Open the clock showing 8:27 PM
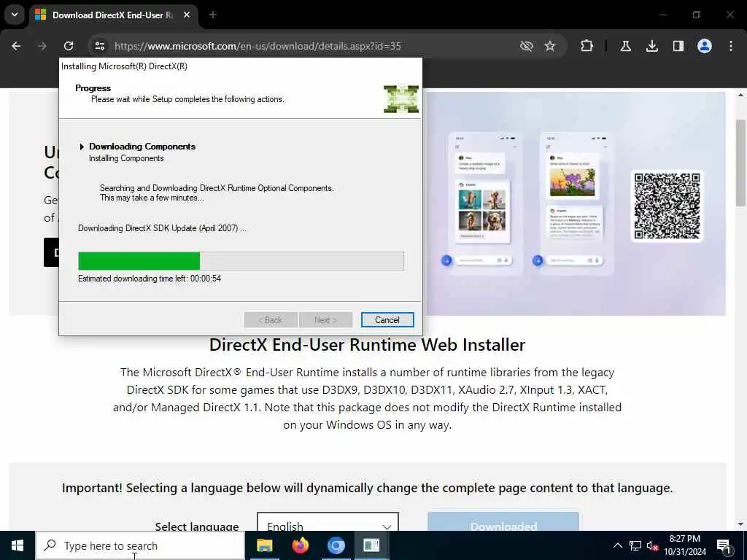This screenshot has height=560, width=747. (685, 545)
